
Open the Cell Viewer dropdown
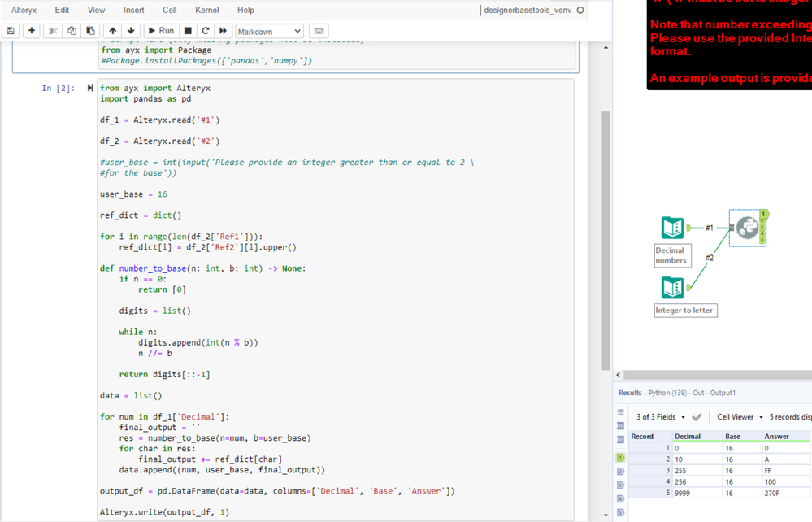737,415
